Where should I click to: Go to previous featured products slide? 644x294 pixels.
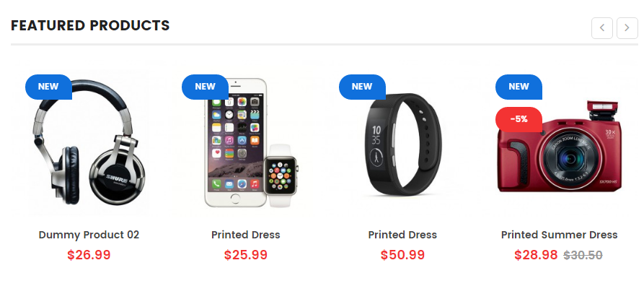tap(601, 28)
